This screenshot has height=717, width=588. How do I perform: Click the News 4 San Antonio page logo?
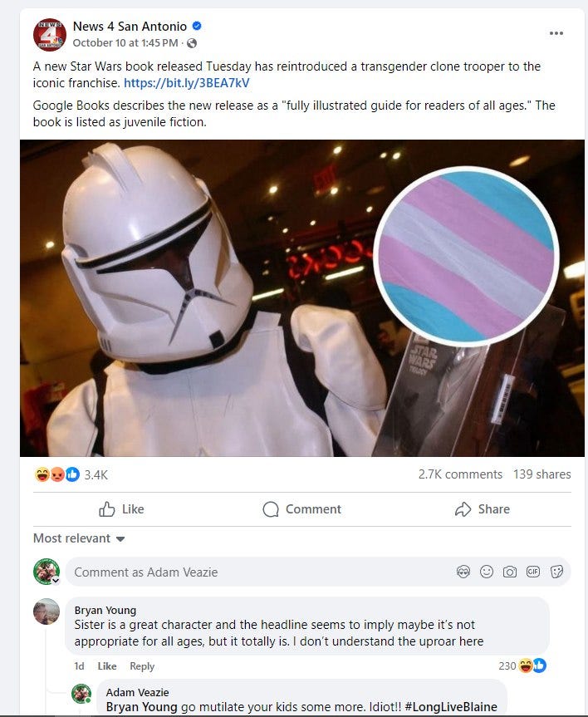[x=49, y=34]
